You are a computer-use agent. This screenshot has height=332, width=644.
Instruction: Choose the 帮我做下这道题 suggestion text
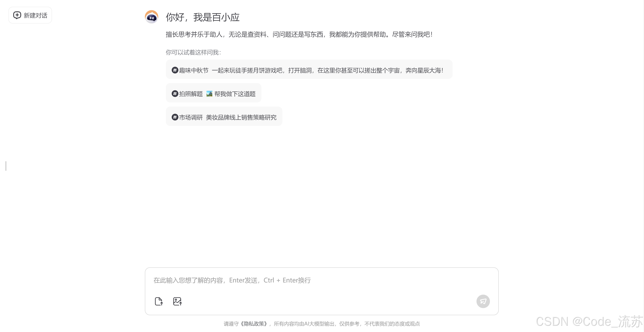(x=235, y=94)
